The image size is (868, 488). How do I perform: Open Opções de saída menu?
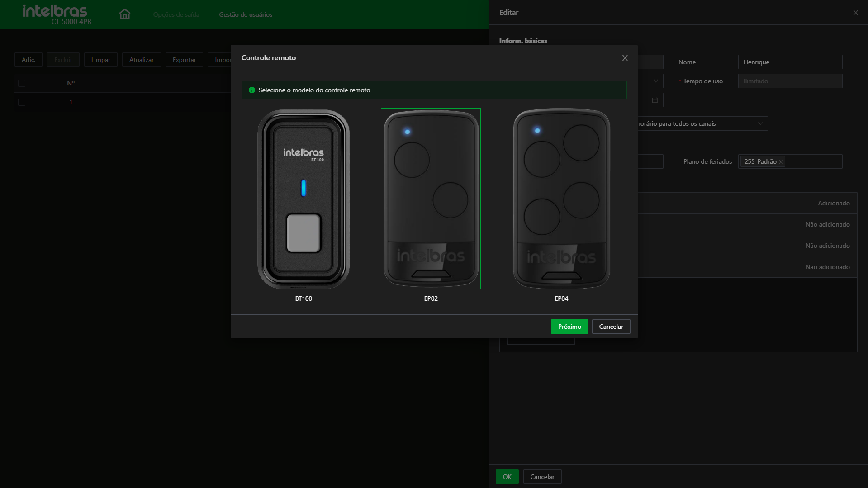point(176,14)
